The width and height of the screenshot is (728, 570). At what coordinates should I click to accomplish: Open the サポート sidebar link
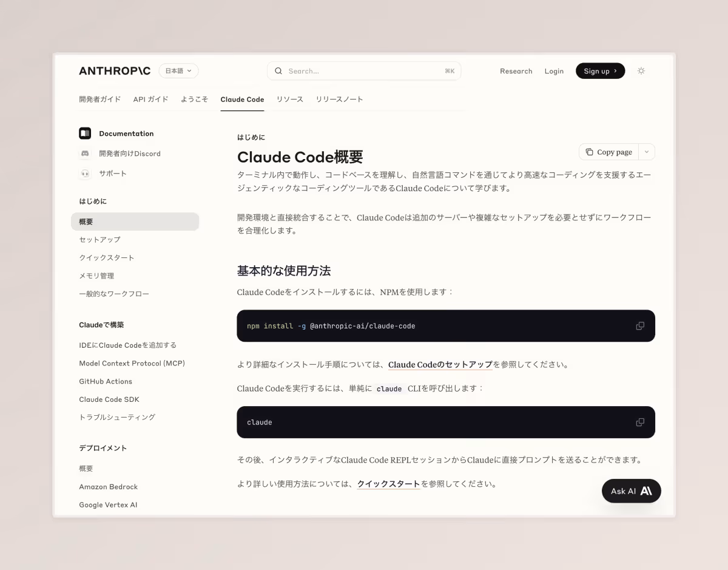tap(113, 174)
